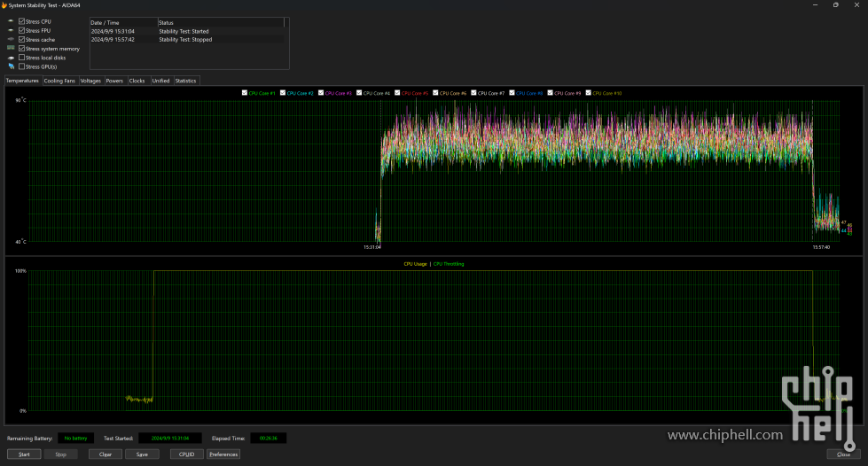Toggle the CPU Core #10 checkbox
This screenshot has width=868, height=466.
click(589, 93)
